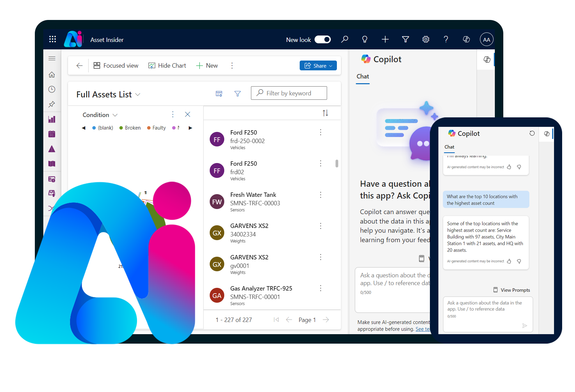The width and height of the screenshot is (575, 392).
Task: Open the list sort order icon
Action: (x=325, y=113)
